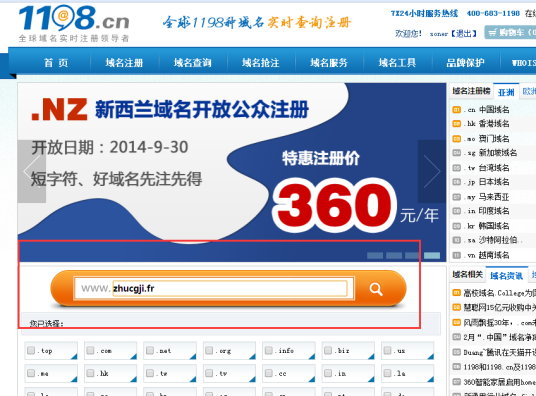Image resolution: width=536 pixels, height=396 pixels.
Task: Click the bullet icon beside 富校域名.College news
Action: pyautogui.click(x=456, y=293)
